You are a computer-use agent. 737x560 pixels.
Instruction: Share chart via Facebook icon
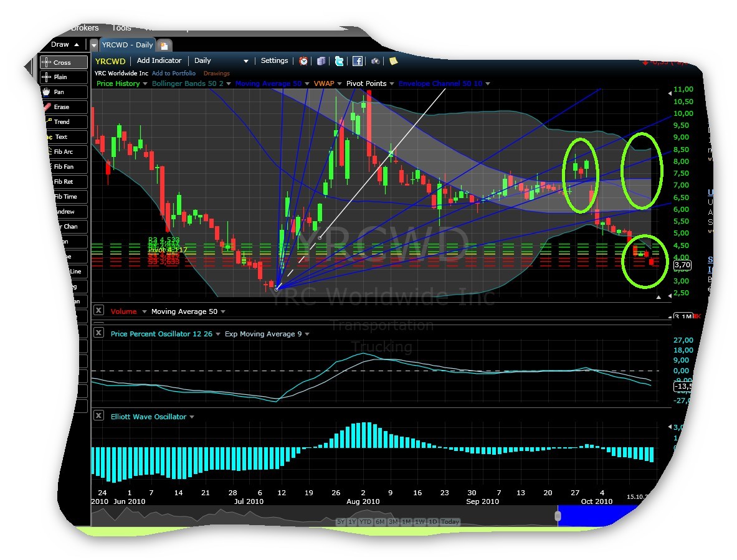pyautogui.click(x=357, y=61)
